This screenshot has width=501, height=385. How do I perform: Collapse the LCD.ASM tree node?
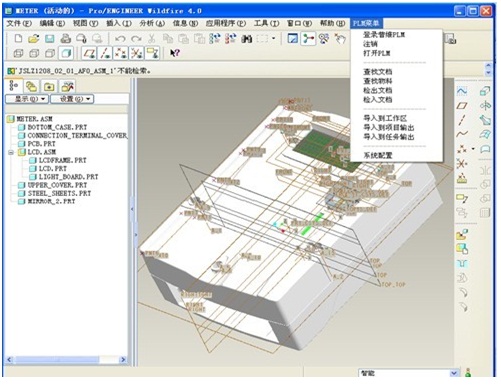(x=11, y=152)
